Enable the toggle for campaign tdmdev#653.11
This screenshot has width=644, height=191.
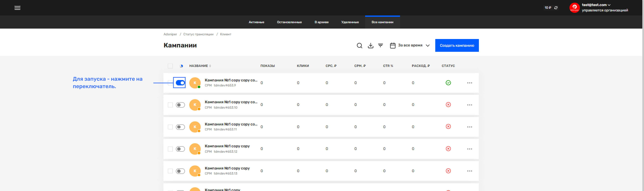coord(180,127)
